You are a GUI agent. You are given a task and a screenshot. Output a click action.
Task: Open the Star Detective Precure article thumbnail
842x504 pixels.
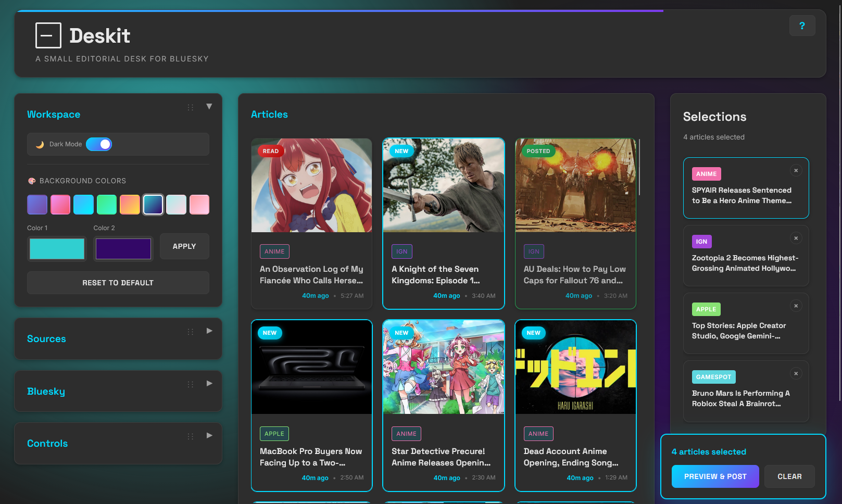click(444, 367)
